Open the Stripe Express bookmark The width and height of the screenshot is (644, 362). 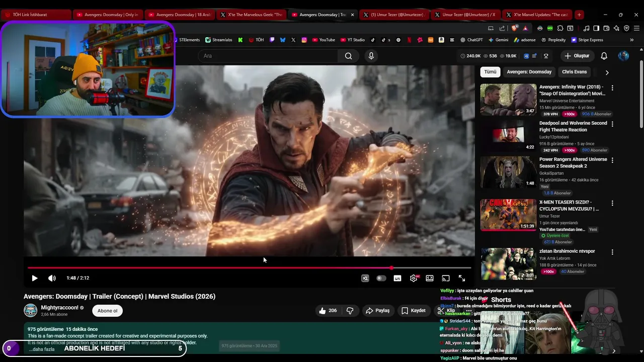pos(587,40)
